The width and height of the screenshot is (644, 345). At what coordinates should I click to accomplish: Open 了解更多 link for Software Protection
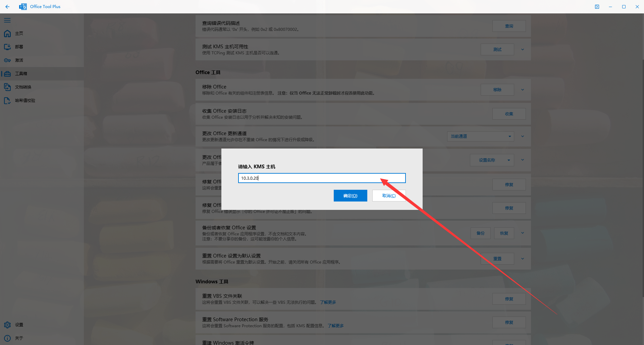coord(336,326)
